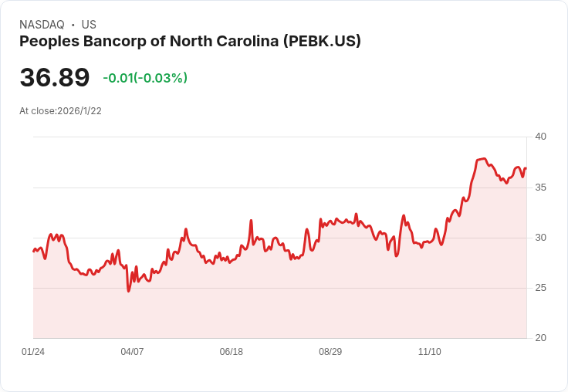568x392 pixels.
Task: Click the Peoples Bancorp of North Carolina title
Action: tap(190, 42)
